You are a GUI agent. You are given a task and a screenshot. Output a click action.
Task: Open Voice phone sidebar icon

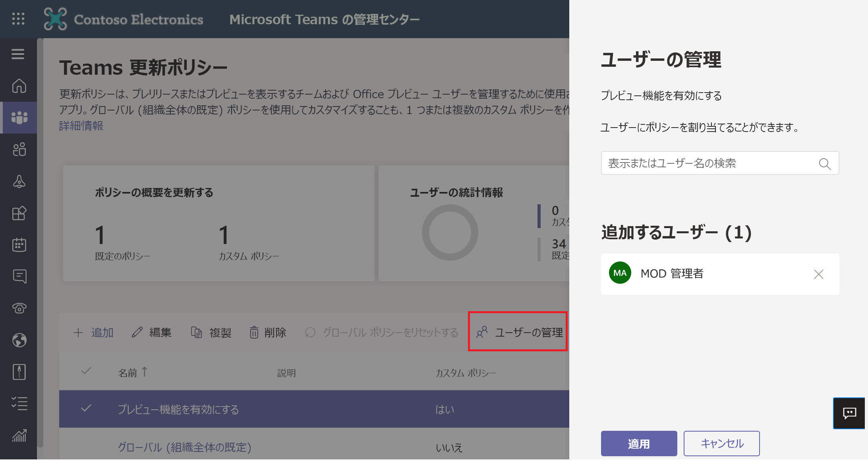point(19,308)
